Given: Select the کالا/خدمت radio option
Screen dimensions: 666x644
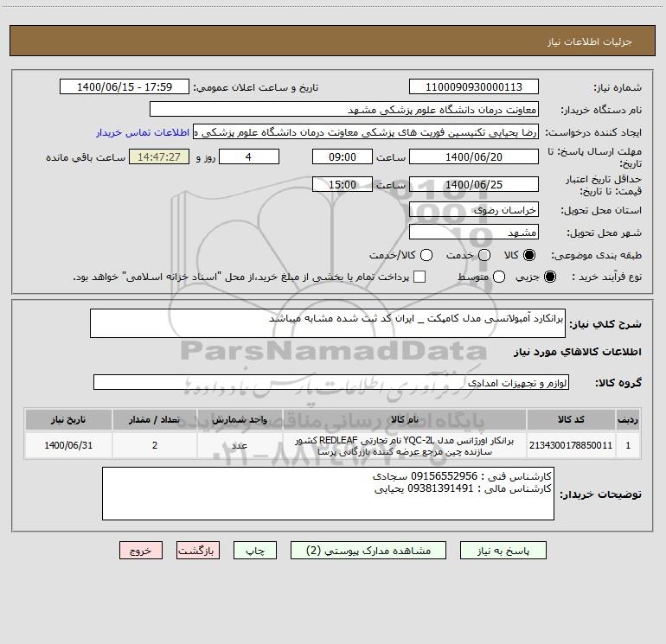Looking at the screenshot, I should [426, 255].
